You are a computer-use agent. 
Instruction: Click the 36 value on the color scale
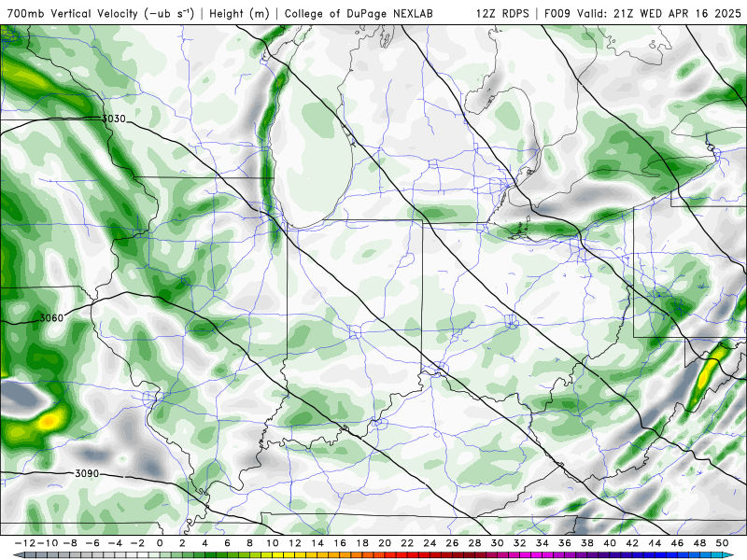(x=565, y=543)
